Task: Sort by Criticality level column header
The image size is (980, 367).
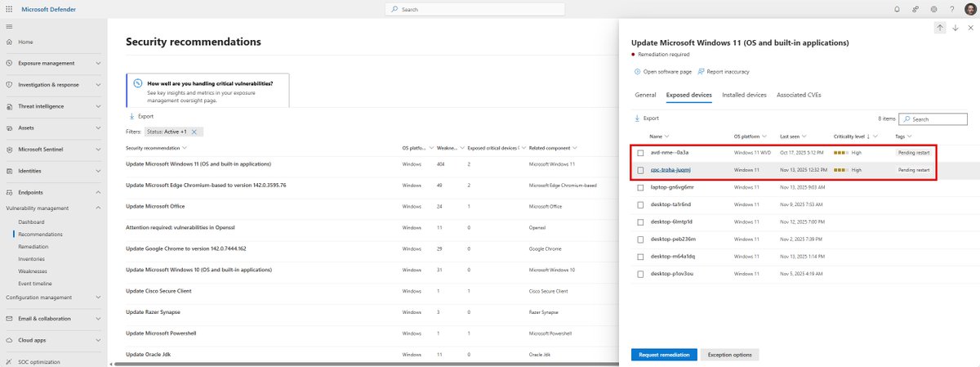Action: click(854, 137)
